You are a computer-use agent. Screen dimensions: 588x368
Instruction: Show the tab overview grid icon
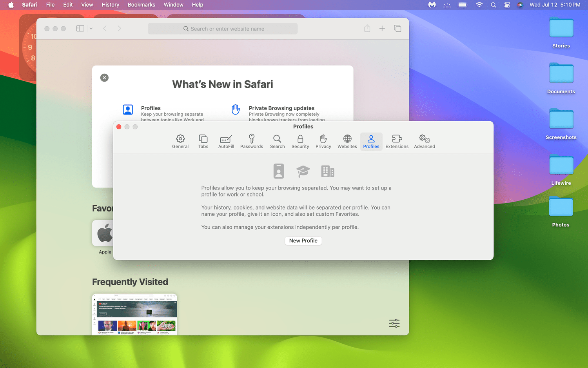397,28
